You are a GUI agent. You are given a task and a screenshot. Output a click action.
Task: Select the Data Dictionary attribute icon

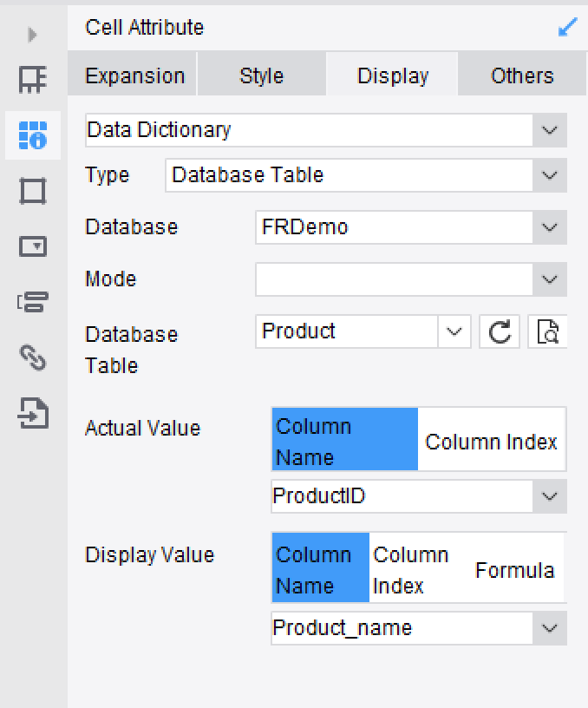point(32,134)
